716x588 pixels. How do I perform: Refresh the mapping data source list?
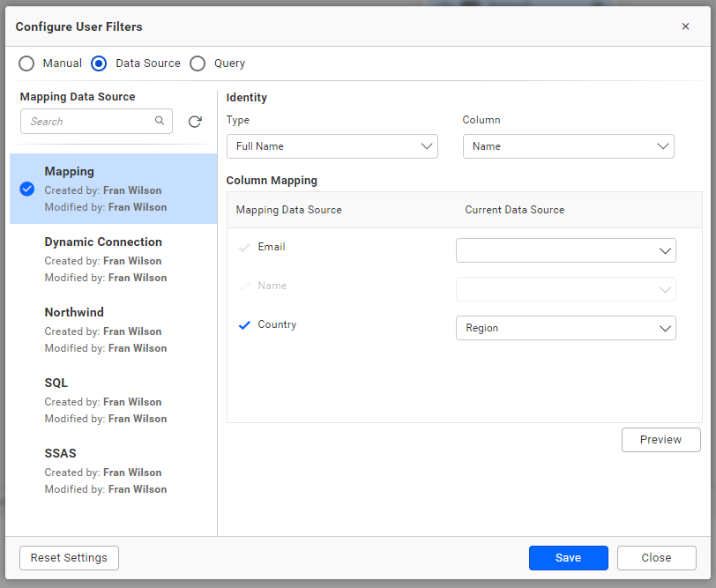tap(195, 121)
